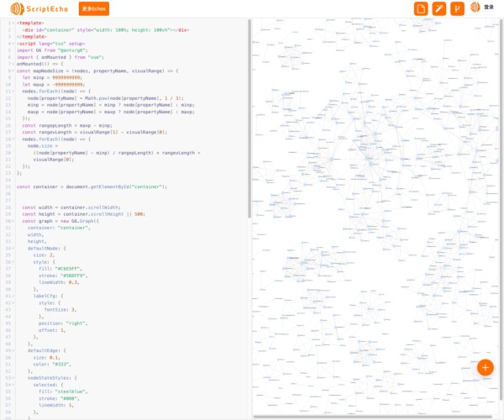
Task: Fold the selected block at line 54
Action: (13, 385)
